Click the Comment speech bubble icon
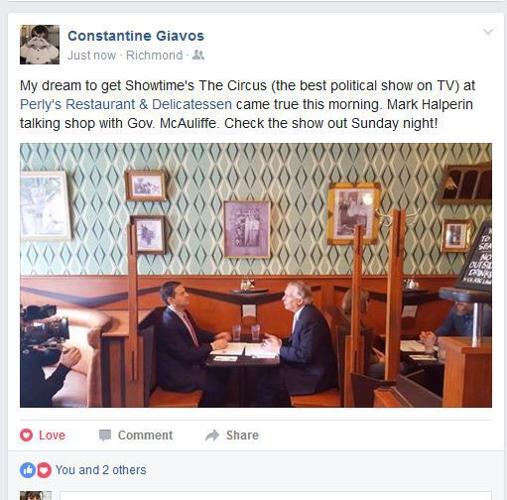Viewport: 507px width, 500px height. [x=105, y=435]
